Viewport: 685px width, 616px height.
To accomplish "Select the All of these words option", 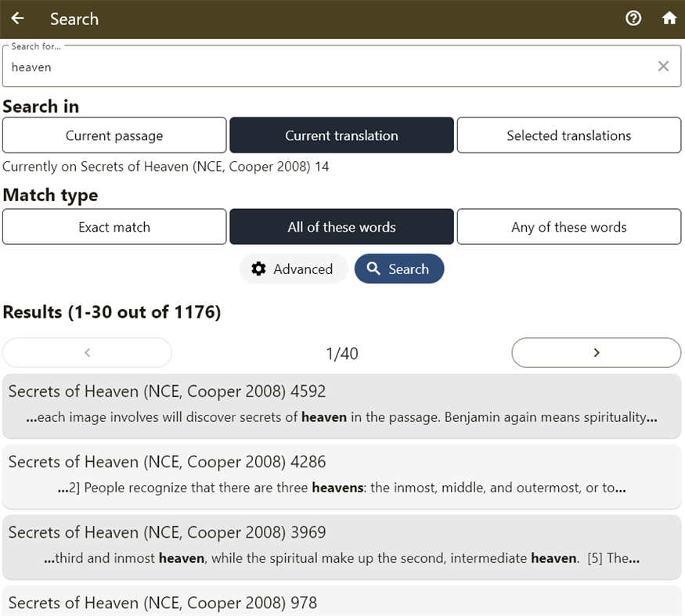I will coord(341,227).
